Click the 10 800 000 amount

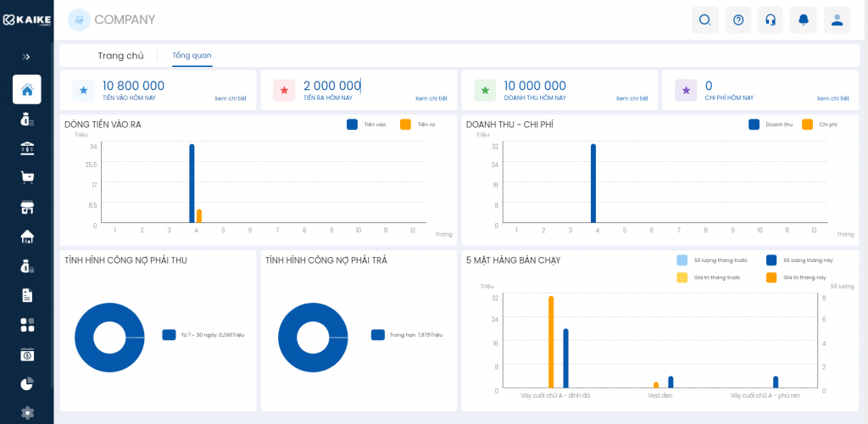(133, 86)
